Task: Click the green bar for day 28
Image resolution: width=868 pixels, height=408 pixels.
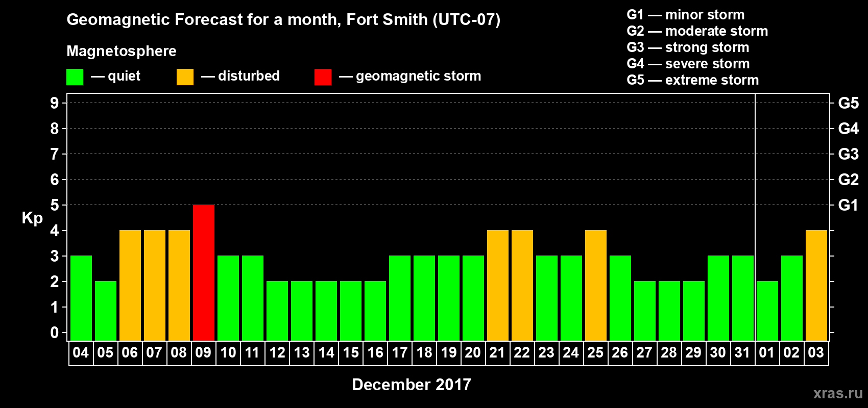Action: [669, 311]
